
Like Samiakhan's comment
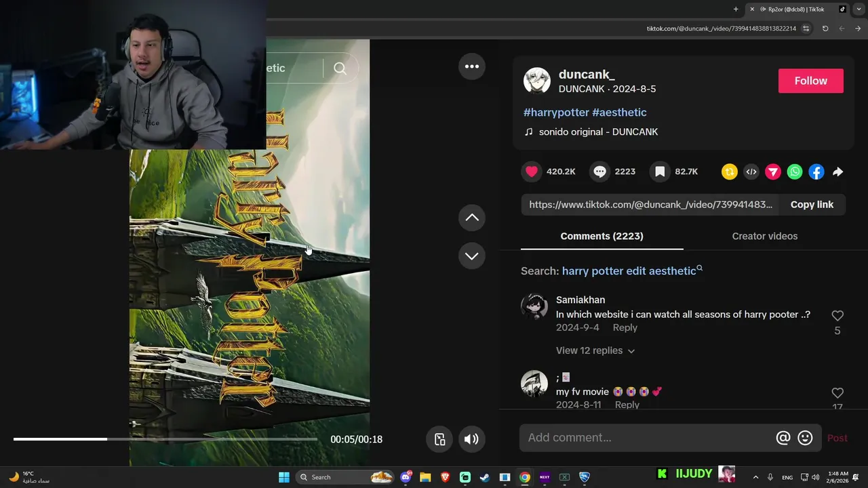pos(837,316)
